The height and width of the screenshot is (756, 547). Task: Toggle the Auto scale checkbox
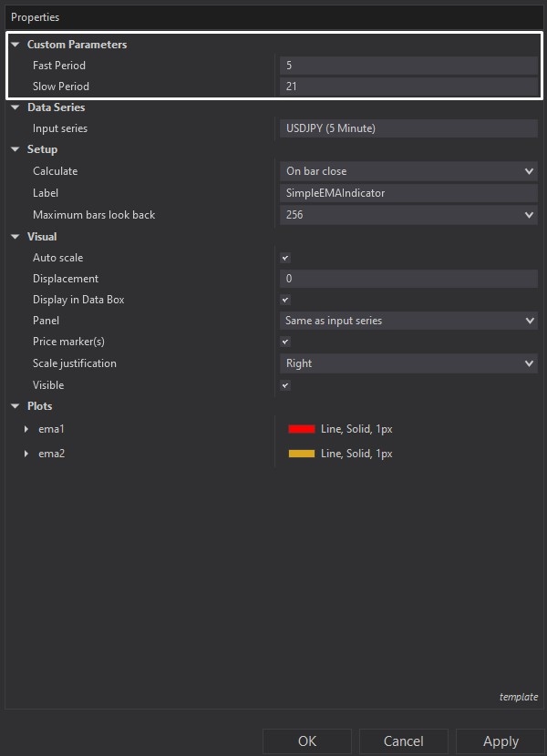click(284, 258)
